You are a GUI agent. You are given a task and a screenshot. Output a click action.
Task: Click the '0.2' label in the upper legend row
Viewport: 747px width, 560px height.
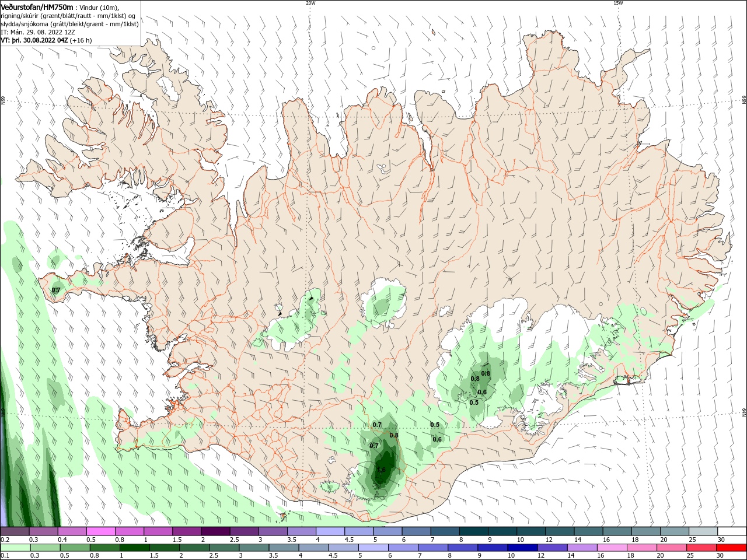click(5, 540)
